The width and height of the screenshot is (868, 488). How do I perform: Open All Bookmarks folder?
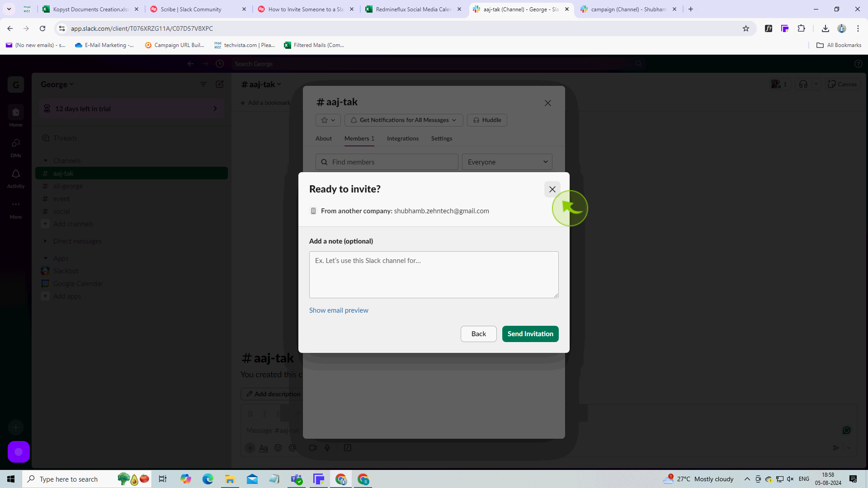[839, 45]
